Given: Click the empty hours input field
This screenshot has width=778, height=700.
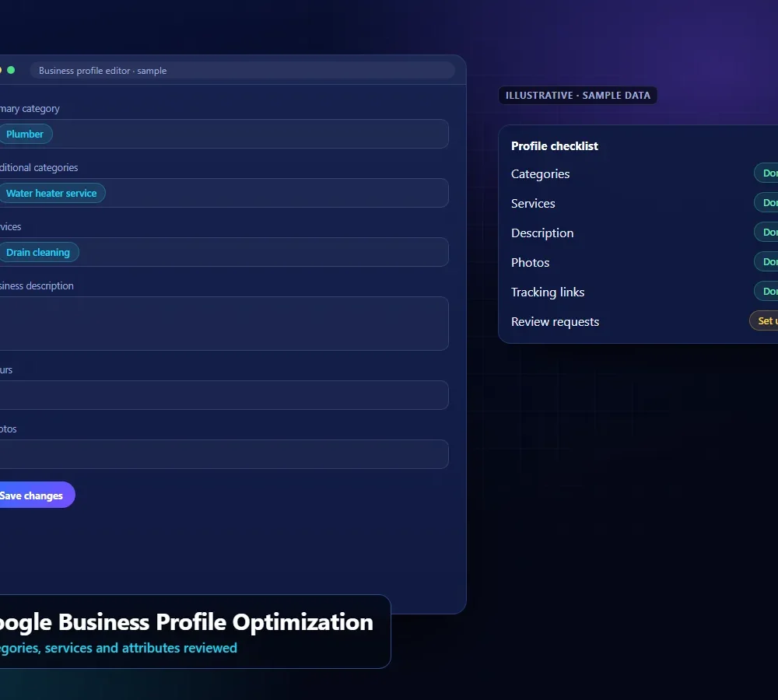Looking at the screenshot, I should 224,395.
